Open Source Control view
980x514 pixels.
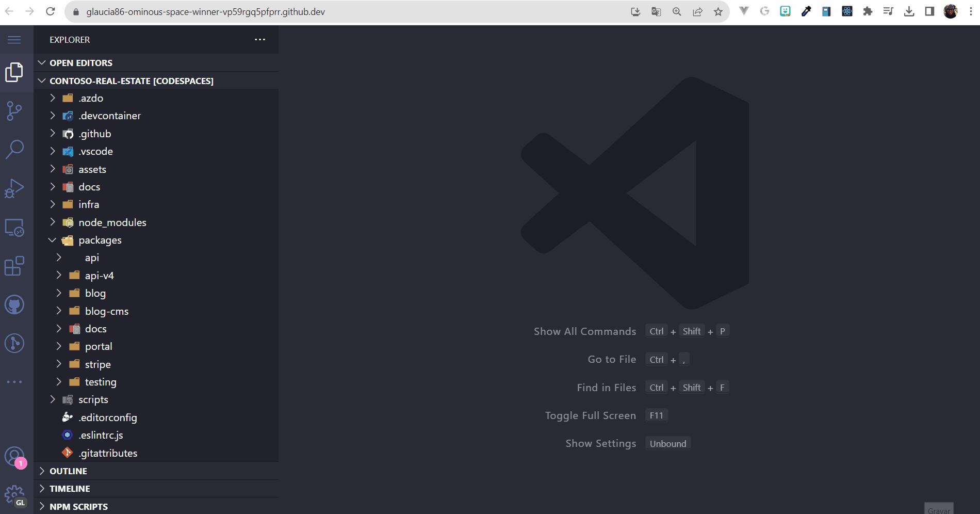click(14, 111)
